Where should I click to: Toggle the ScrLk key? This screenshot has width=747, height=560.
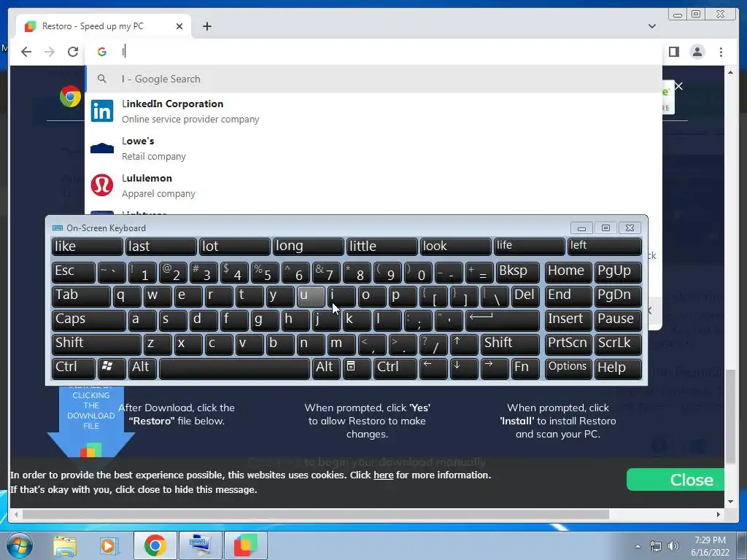[618, 344]
